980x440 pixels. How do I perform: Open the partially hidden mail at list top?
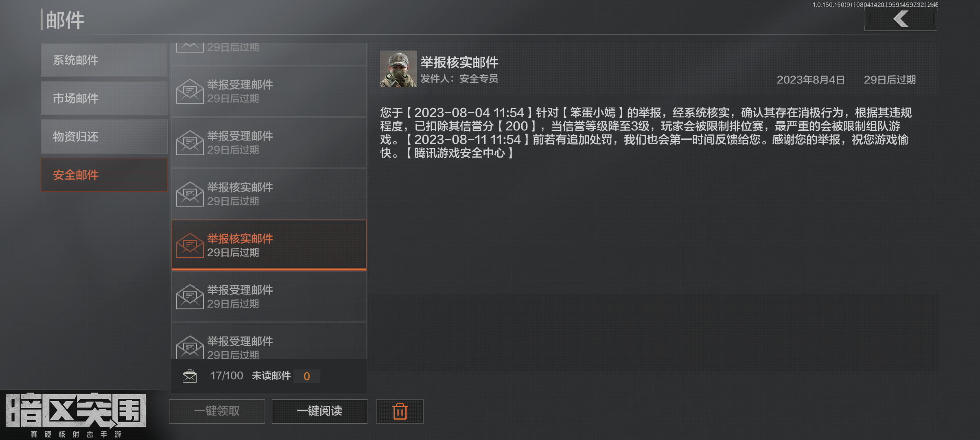(x=269, y=53)
